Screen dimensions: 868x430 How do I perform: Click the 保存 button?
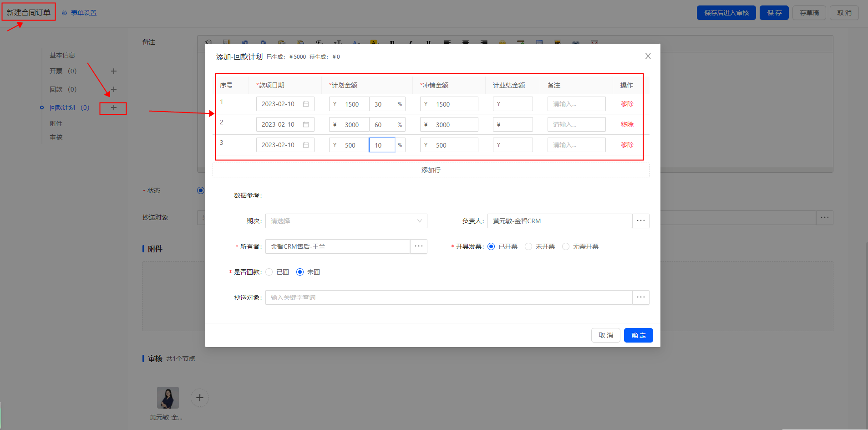(x=774, y=13)
